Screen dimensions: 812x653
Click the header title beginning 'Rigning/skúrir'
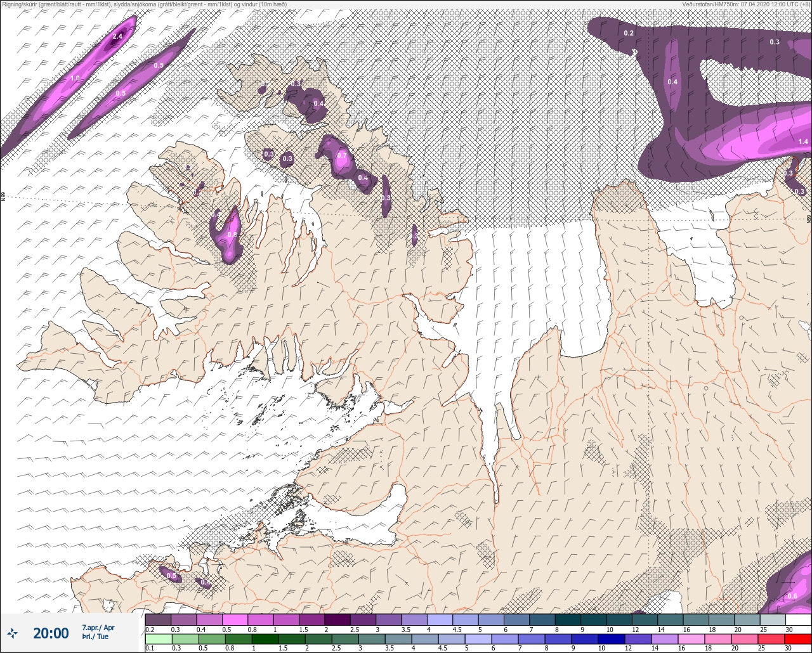(x=144, y=4)
